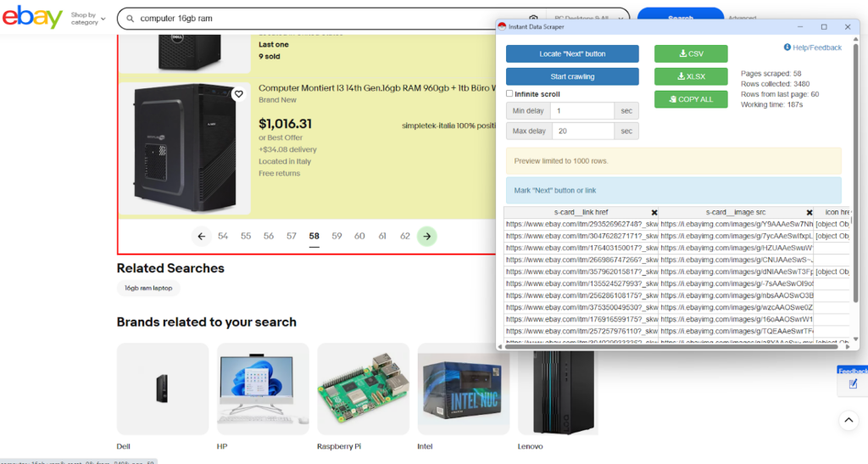The height and width of the screenshot is (464, 868).
Task: Remove the s-card__image src column
Action: click(810, 213)
